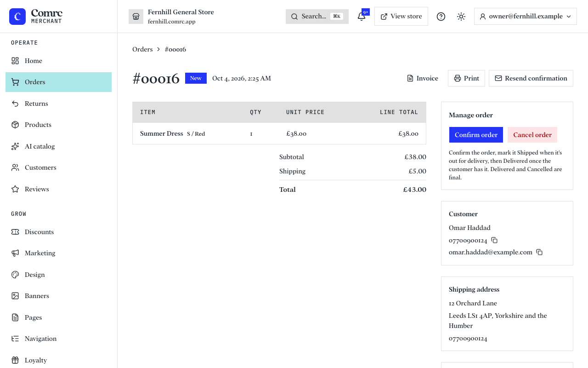
Task: Click the Cancel order button
Action: pyautogui.click(x=532, y=135)
